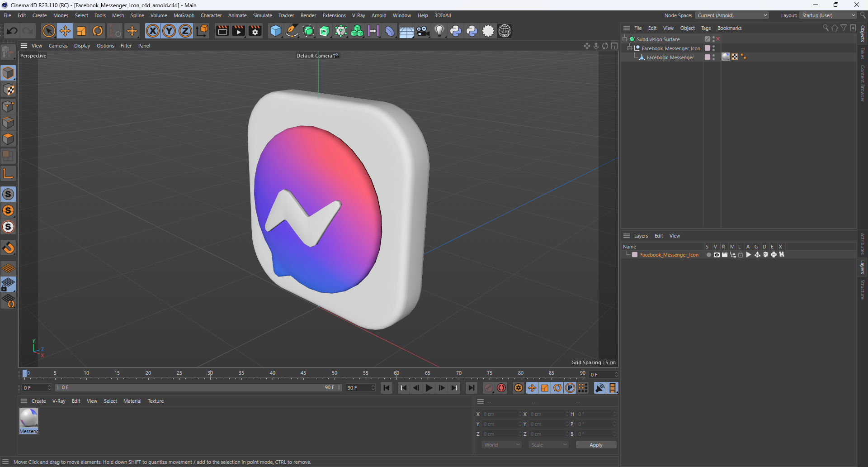Click the first Python script icon

(x=456, y=31)
